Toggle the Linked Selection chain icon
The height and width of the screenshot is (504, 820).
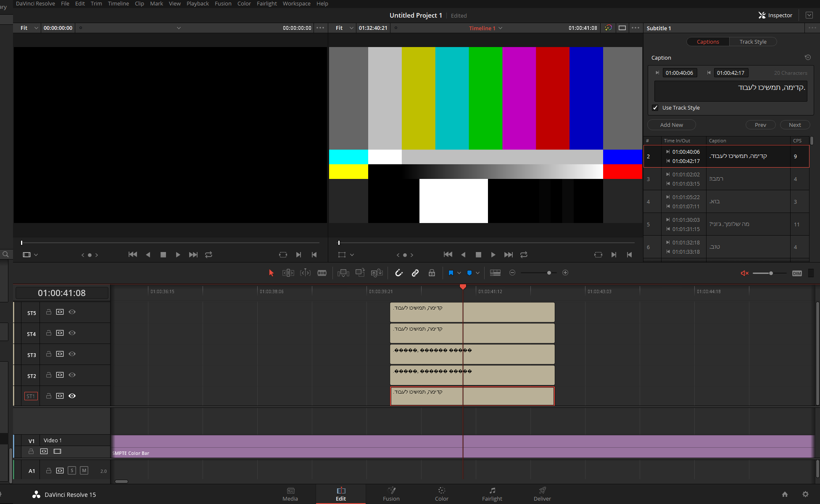[415, 273]
